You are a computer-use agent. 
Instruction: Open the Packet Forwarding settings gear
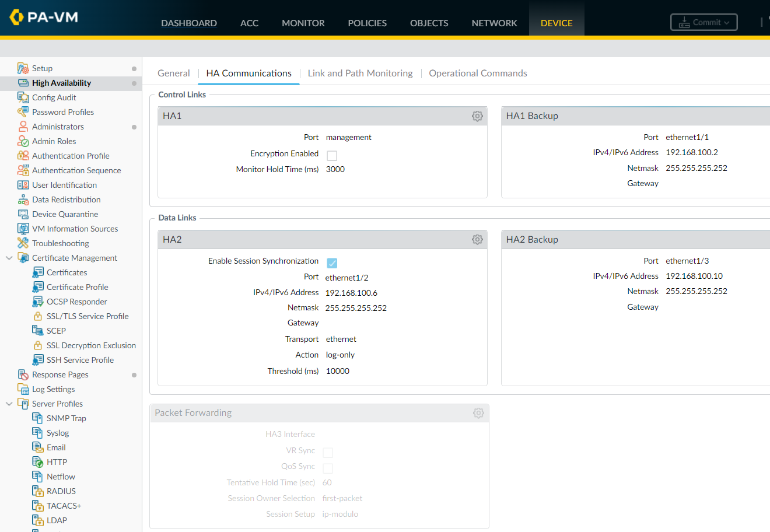478,412
